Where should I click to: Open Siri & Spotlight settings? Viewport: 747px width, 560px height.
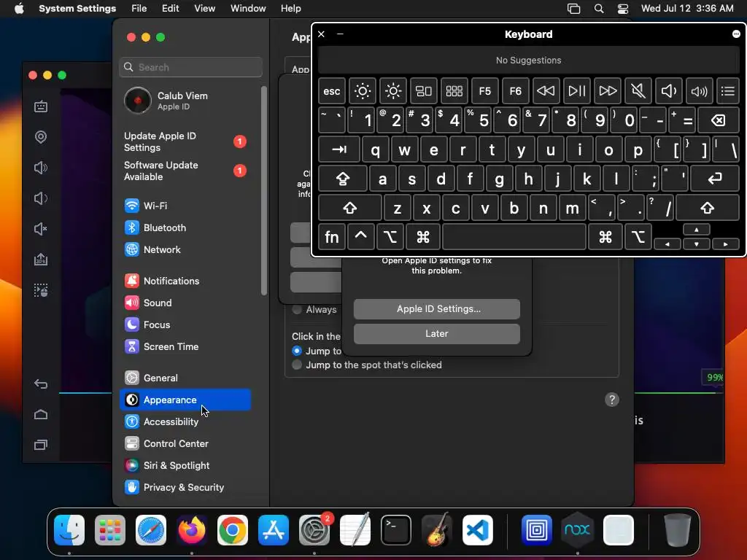185,466
